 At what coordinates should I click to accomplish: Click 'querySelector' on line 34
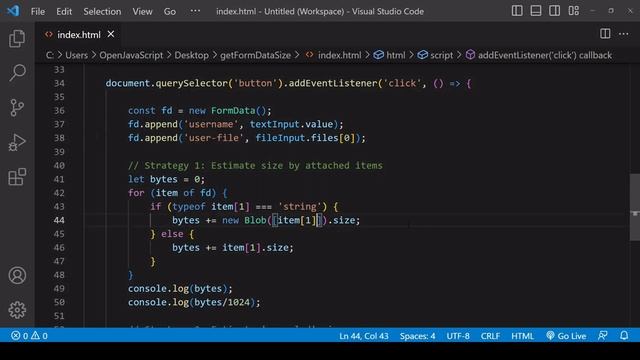click(x=191, y=83)
